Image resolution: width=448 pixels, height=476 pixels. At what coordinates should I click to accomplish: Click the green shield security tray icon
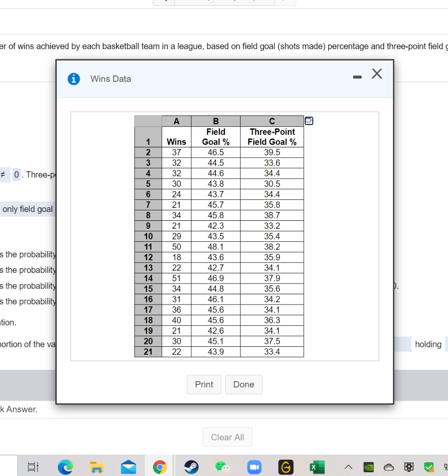click(x=429, y=467)
